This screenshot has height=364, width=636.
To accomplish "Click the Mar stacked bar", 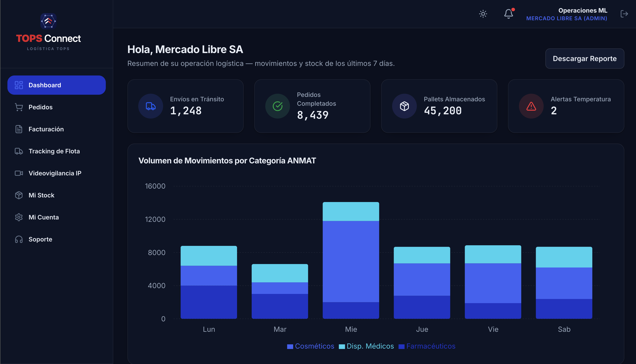I will point(280,291).
